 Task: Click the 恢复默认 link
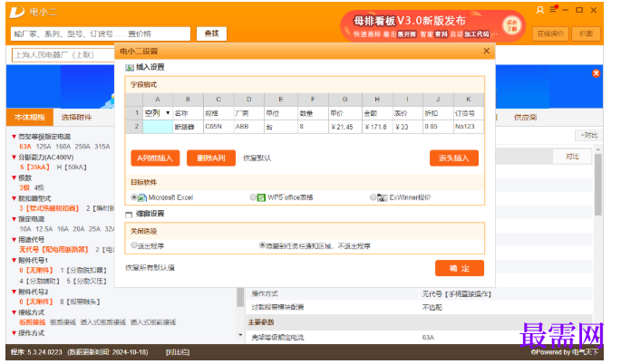257,158
